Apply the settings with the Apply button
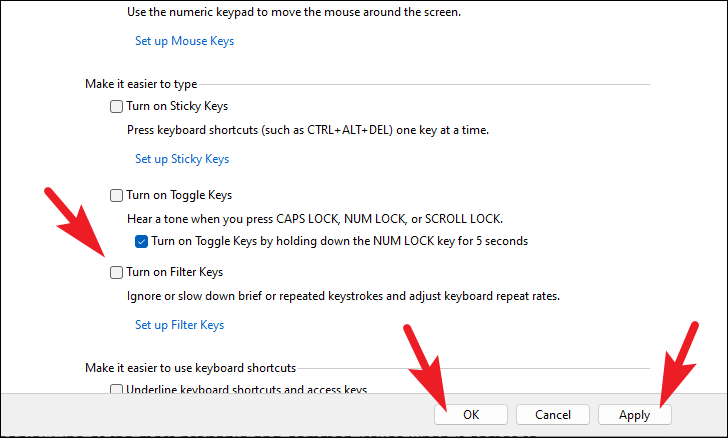Screen dimensions: 728x438 tap(634, 414)
